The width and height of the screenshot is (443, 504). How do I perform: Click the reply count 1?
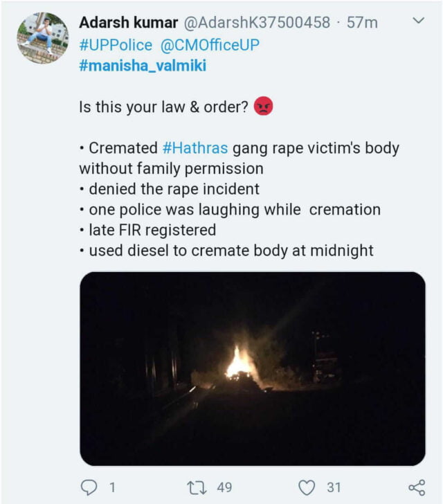pos(111,487)
